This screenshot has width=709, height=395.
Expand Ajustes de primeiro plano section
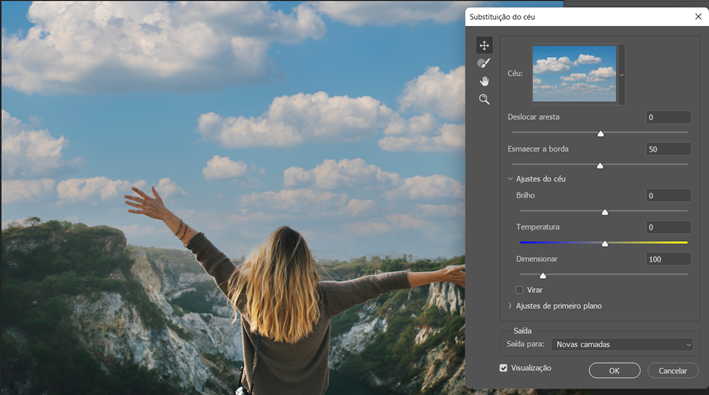tap(510, 306)
